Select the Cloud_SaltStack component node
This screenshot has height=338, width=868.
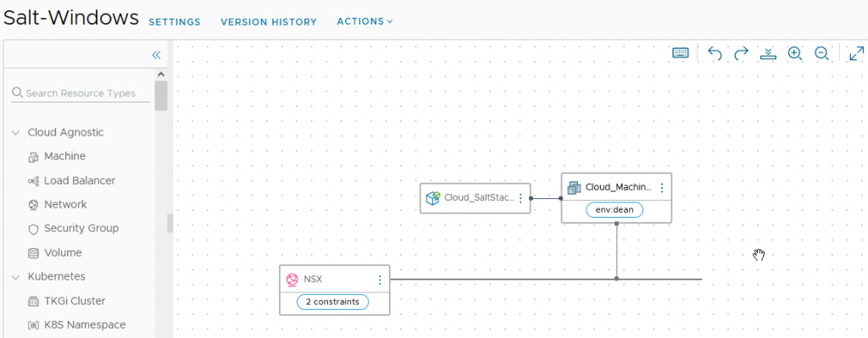coord(475,198)
